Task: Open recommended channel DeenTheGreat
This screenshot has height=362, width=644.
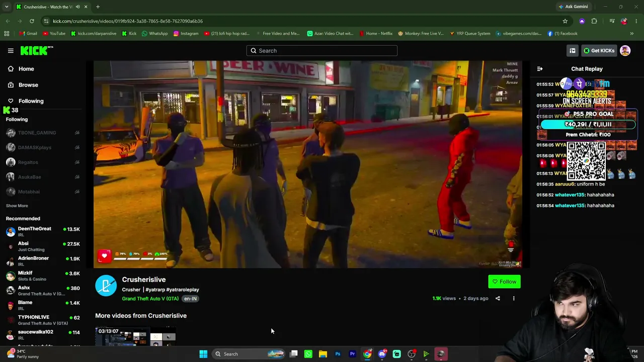Action: (x=43, y=232)
